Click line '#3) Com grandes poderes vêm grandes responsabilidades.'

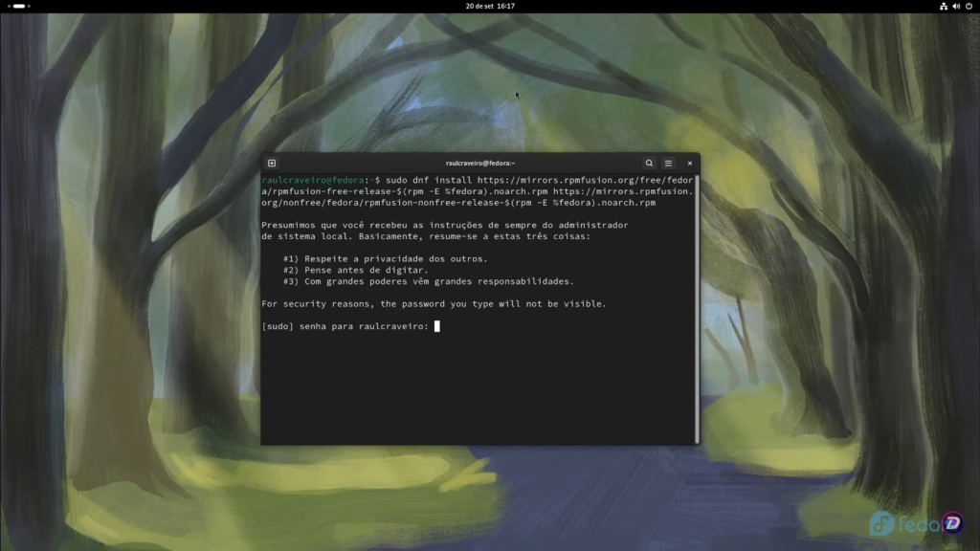428,281
